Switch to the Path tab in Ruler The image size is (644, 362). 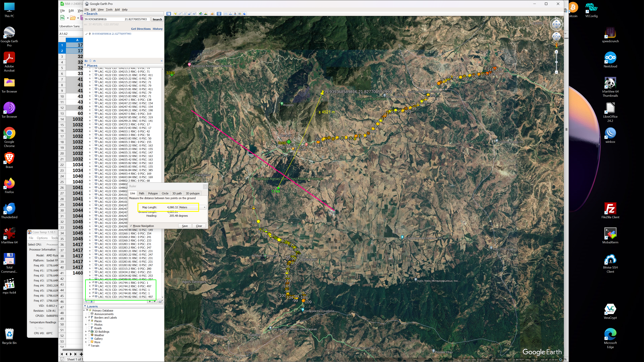pos(142,193)
